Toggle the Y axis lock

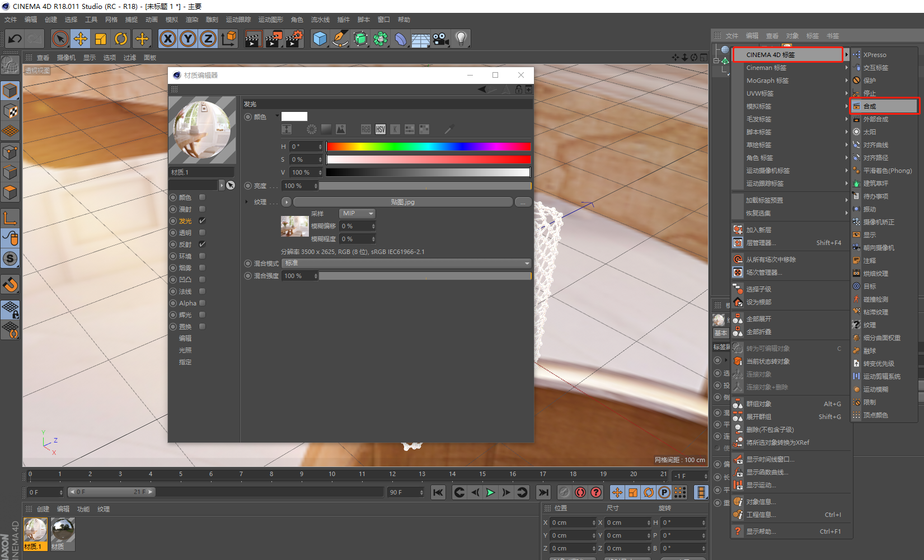coord(188,39)
